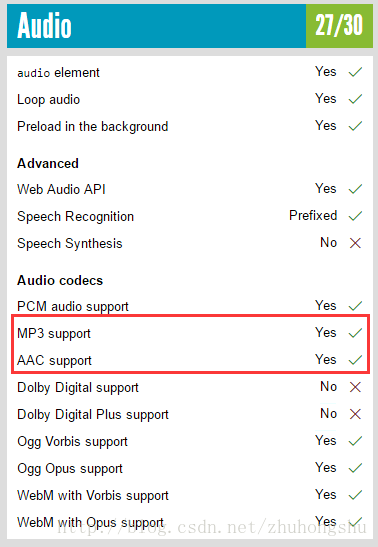The width and height of the screenshot is (378, 547).
Task: Select the Ogg Vorbis support label
Action: pyautogui.click(x=73, y=442)
